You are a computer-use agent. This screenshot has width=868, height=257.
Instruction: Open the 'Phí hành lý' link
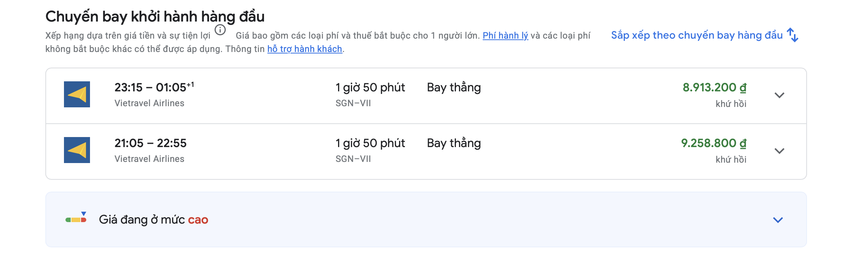tap(505, 36)
